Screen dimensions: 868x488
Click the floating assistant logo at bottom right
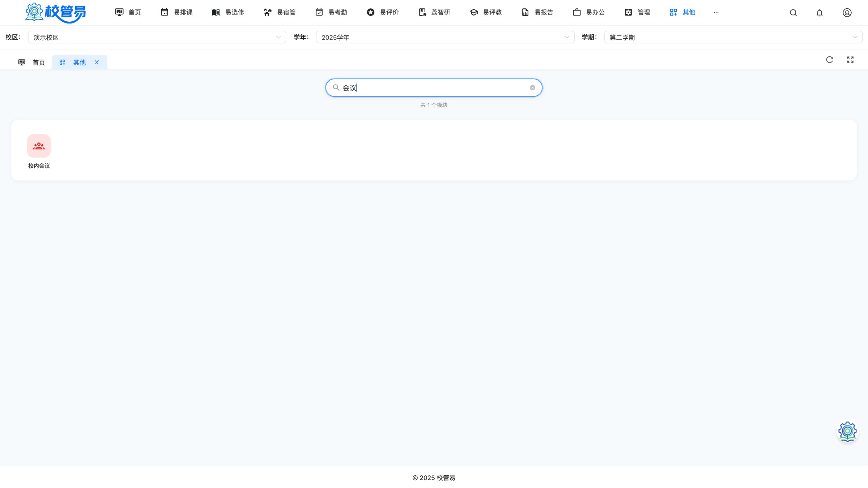click(847, 431)
